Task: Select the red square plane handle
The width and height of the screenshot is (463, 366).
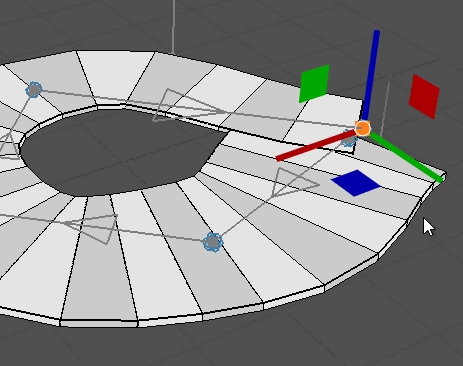Action: click(424, 97)
